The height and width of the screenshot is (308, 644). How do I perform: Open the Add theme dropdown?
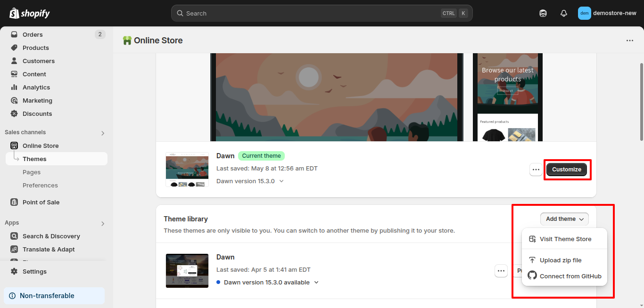[564, 219]
